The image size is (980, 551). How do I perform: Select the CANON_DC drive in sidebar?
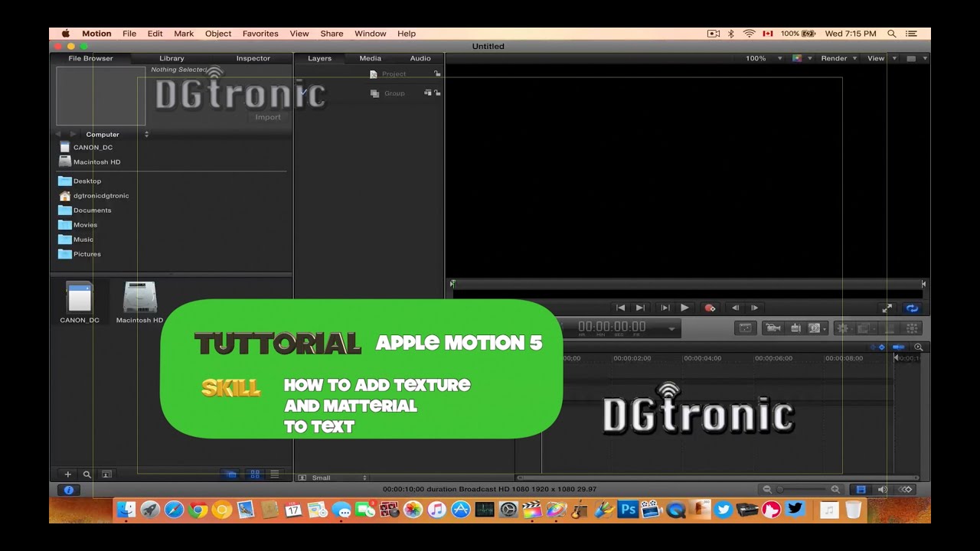click(x=86, y=147)
